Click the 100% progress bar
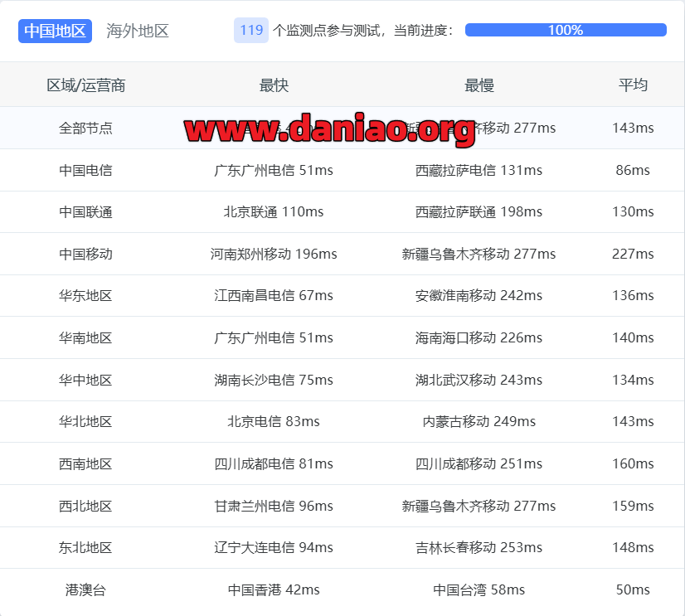This screenshot has width=685, height=616. [566, 30]
